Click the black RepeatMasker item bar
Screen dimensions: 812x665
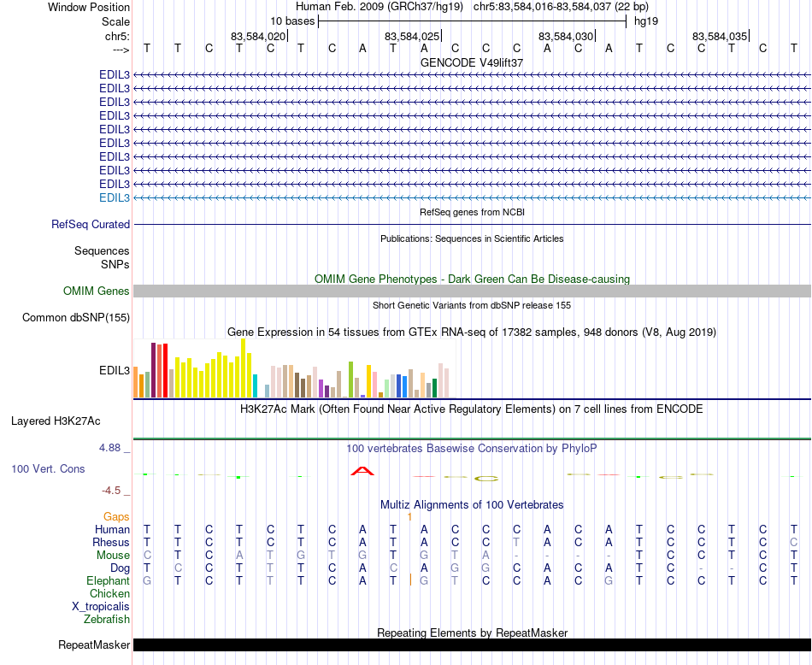tap(472, 644)
